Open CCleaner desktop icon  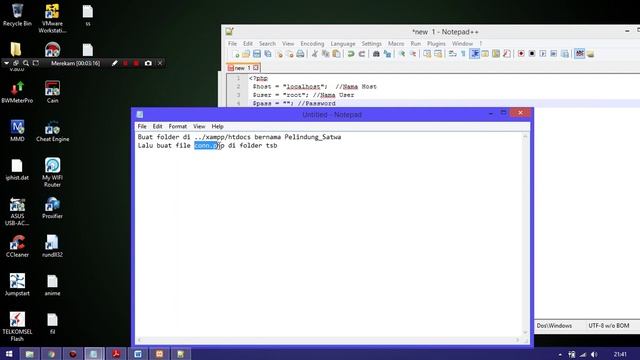(17, 247)
